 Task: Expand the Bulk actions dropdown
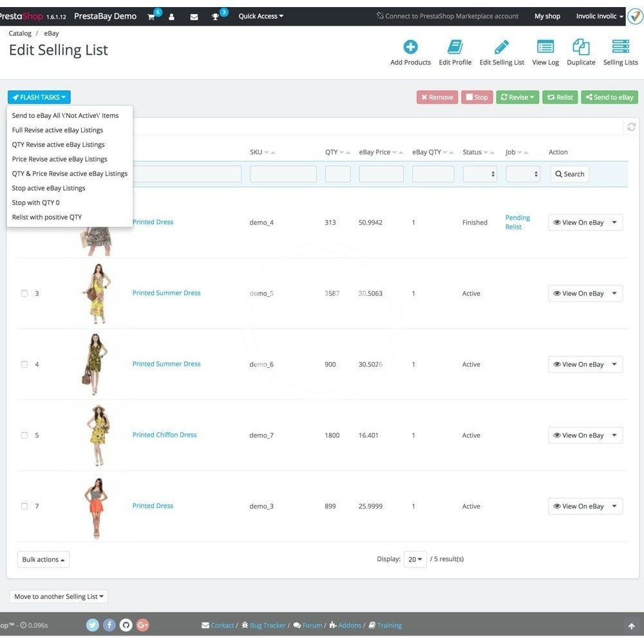[43, 560]
